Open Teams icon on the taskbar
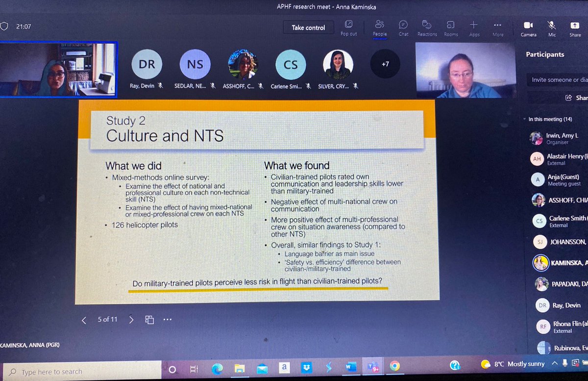588x381 pixels. pyautogui.click(x=372, y=366)
